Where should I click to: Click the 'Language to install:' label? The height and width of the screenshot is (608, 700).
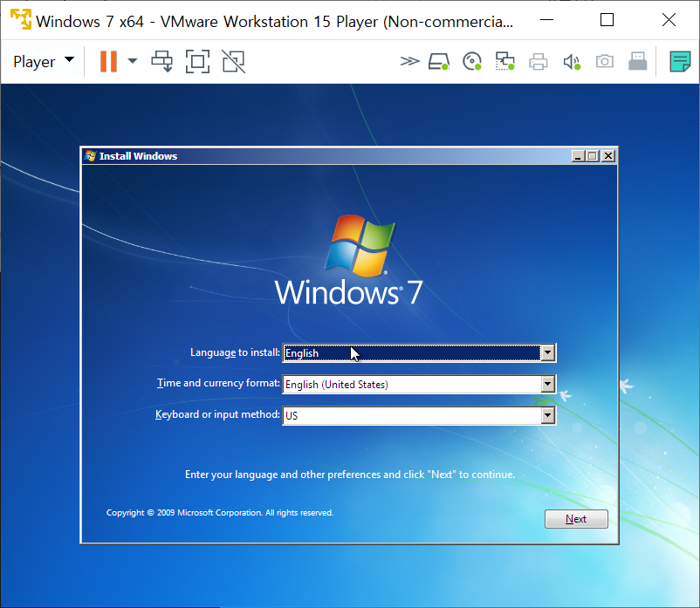click(235, 352)
